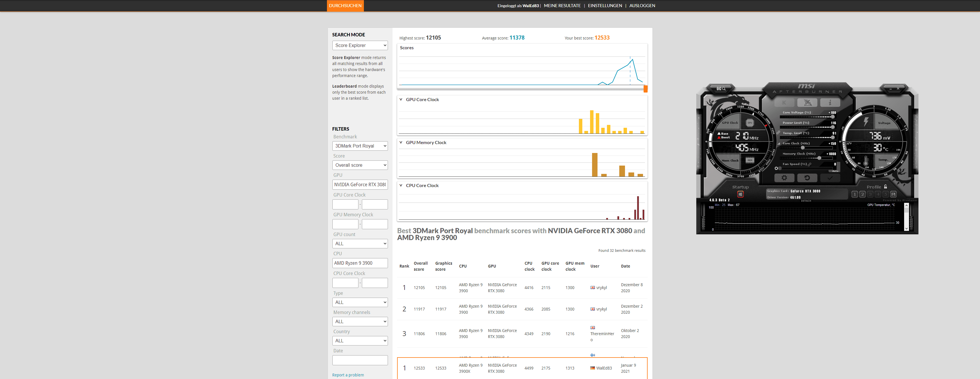Viewport: 980px width, 379px height.
Task: Click the profile lock icon in Afterburner
Action: click(886, 186)
